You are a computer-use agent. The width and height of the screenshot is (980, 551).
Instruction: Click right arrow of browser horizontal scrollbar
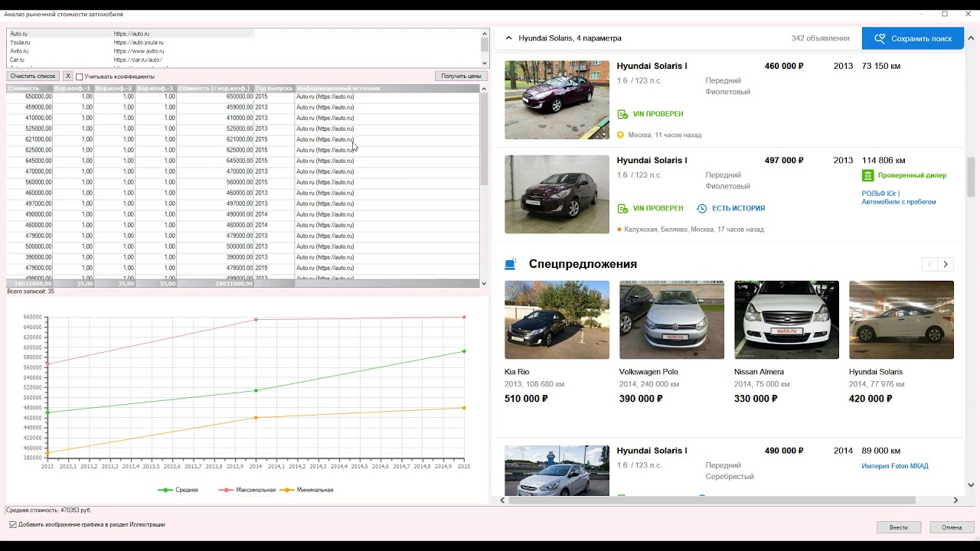[x=955, y=500]
